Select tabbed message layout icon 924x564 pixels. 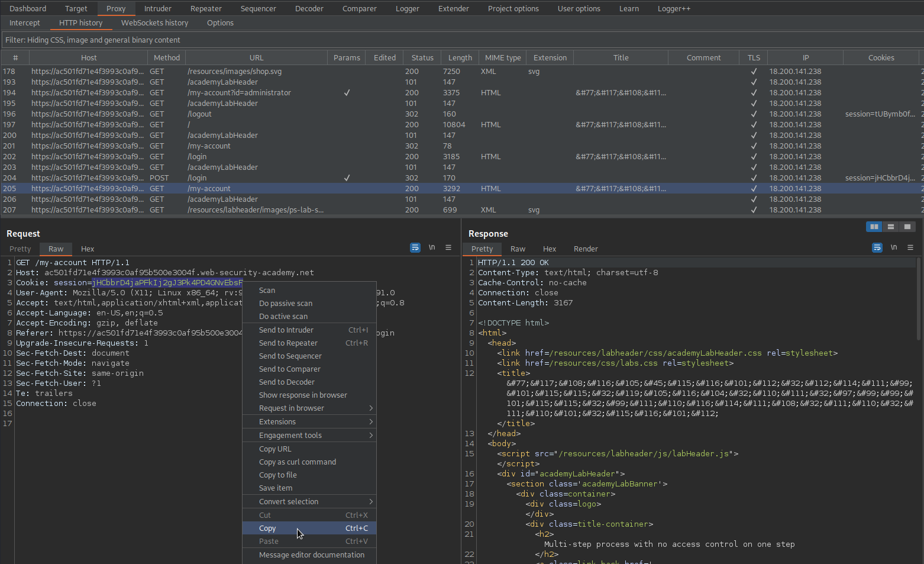point(907,227)
